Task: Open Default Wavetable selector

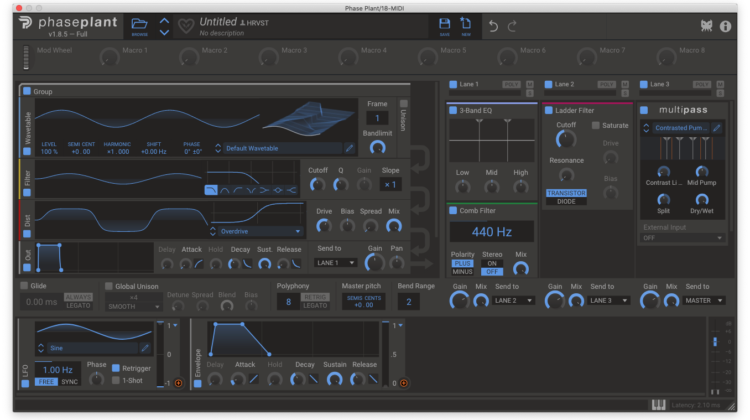Action: [x=284, y=148]
